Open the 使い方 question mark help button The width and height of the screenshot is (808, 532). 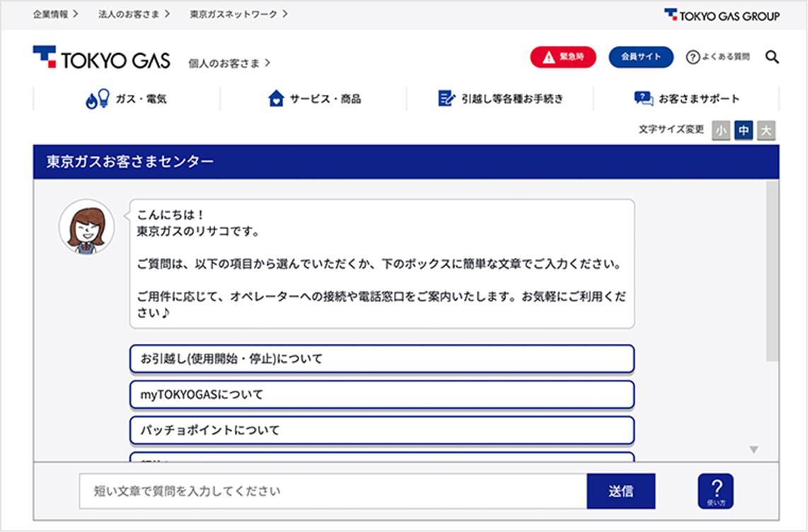click(716, 491)
